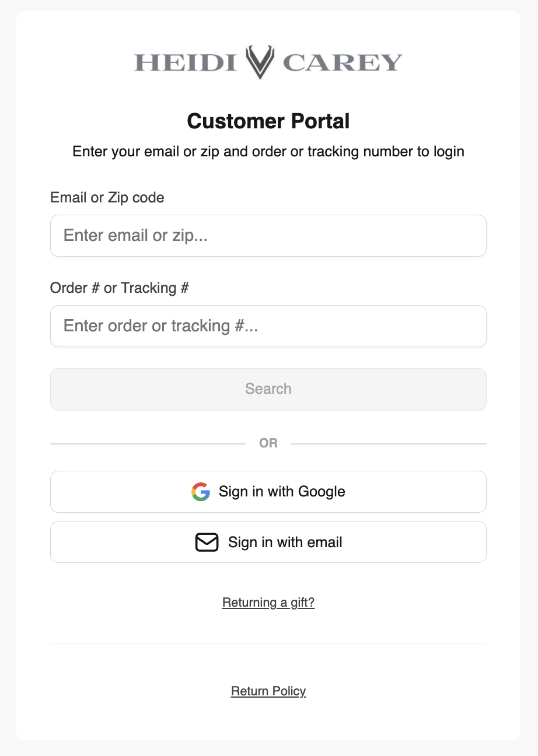Click the login instructions subtitle text

(x=268, y=152)
